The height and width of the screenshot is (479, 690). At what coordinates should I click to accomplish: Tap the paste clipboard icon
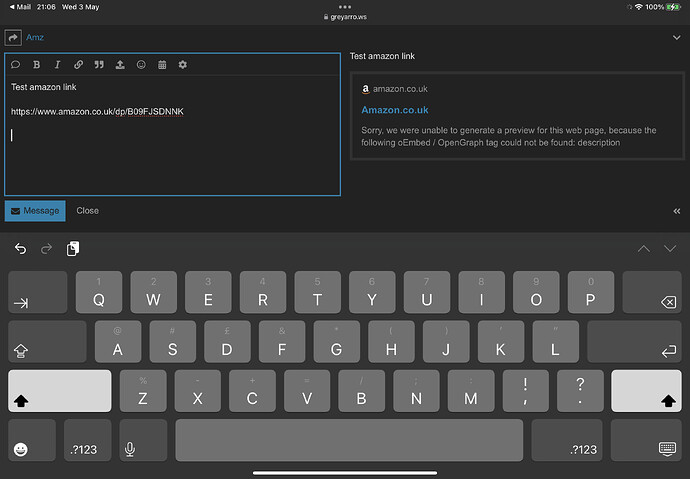coord(73,249)
